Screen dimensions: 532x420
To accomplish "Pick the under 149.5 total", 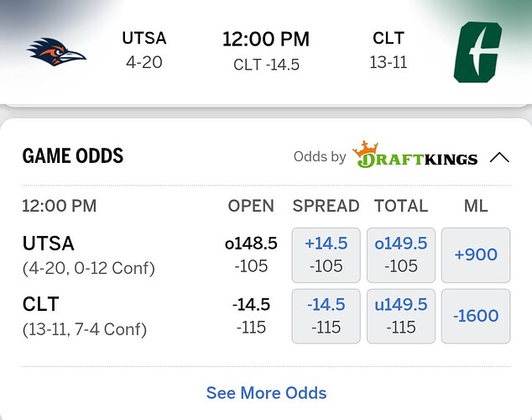I will [x=401, y=316].
